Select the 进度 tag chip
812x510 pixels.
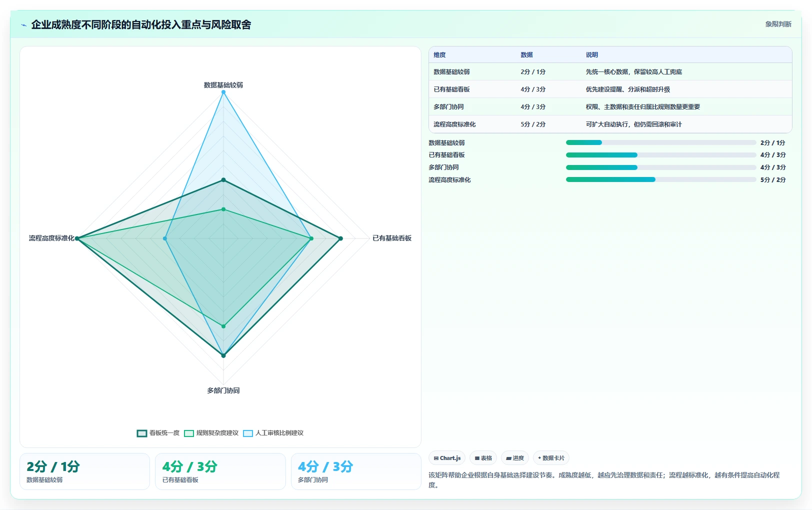tap(515, 458)
